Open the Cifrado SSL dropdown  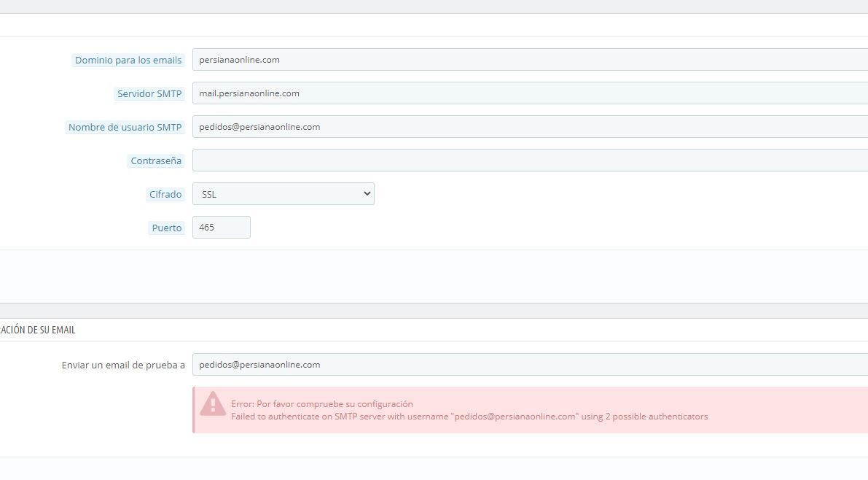[284, 194]
